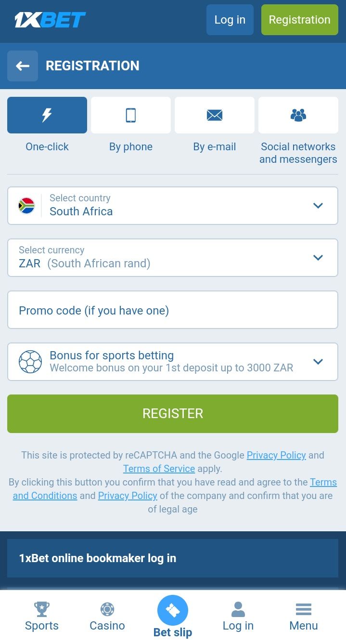The image size is (346, 644).
Task: Open the Bet slip ticket icon
Action: (x=173, y=610)
